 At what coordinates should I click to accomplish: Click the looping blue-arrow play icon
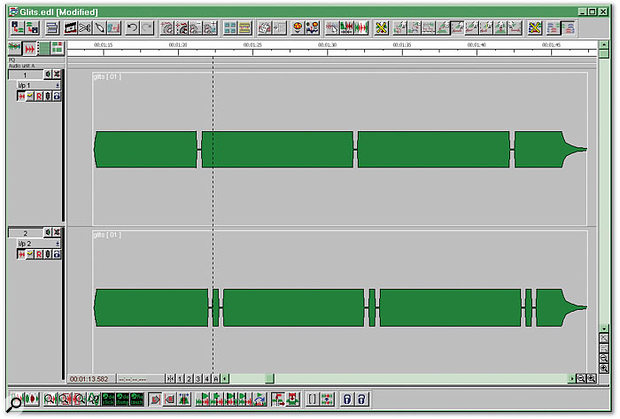[259, 399]
